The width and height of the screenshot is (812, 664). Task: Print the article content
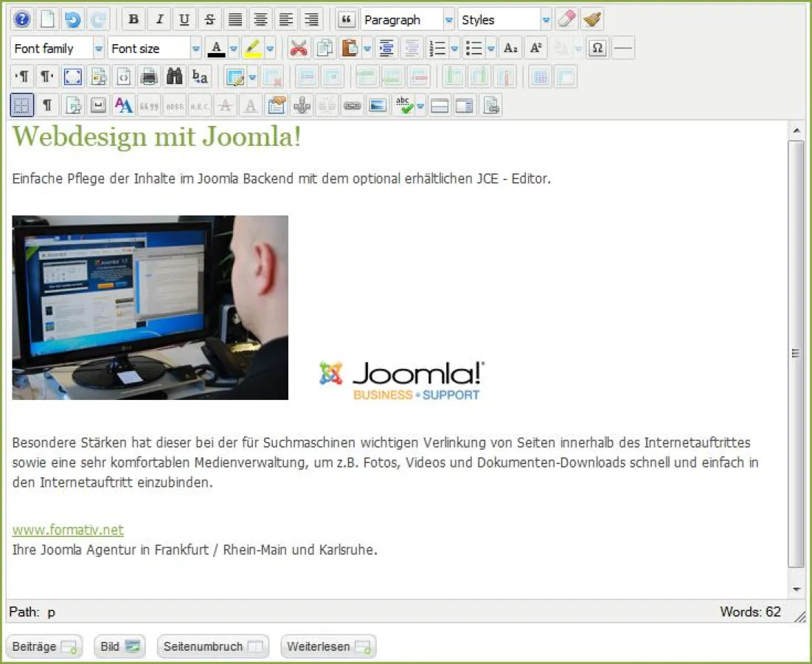point(148,76)
